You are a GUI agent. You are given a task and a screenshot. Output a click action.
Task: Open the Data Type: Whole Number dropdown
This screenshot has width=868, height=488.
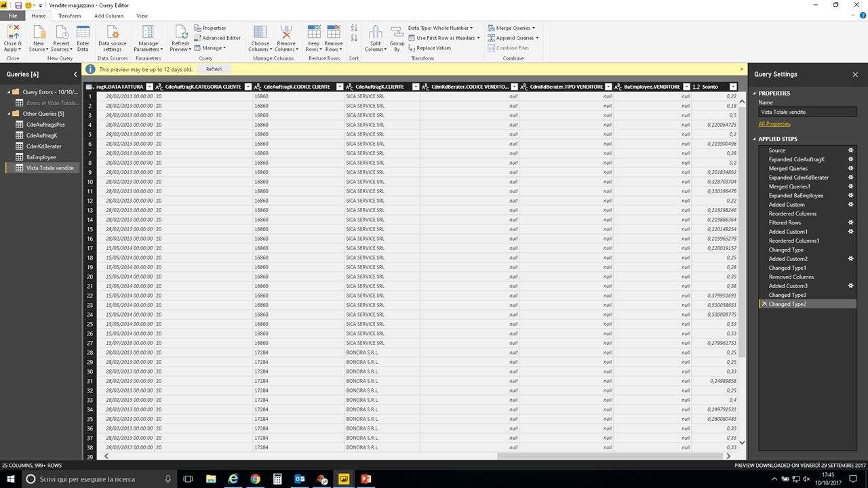[x=440, y=28]
